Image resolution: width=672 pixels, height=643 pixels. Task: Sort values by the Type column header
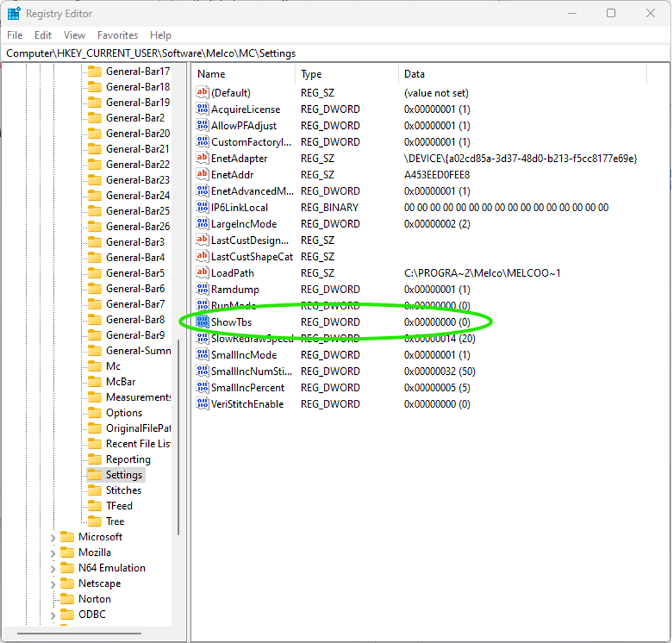tap(347, 74)
